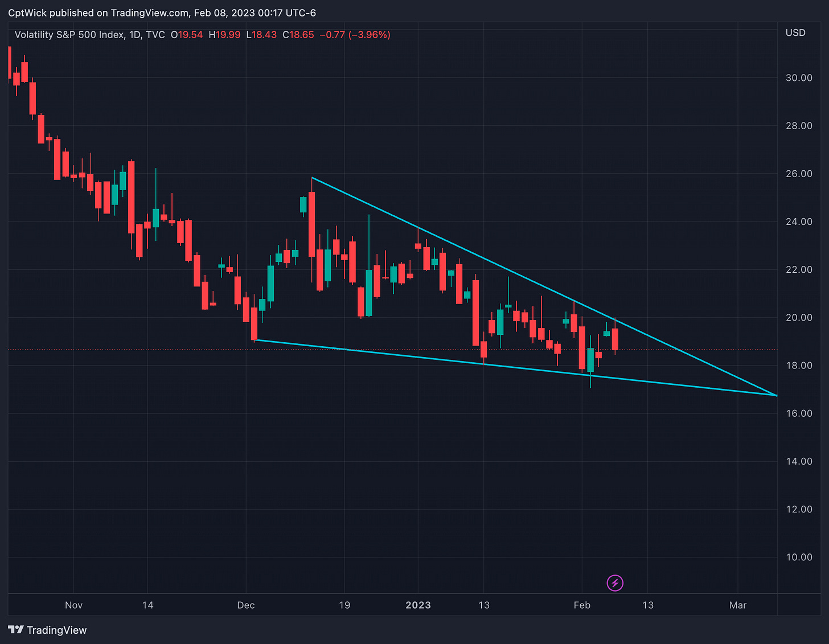Screen dimensions: 829x644
Task: Click the 20.00 price axis label
Action: pos(799,317)
